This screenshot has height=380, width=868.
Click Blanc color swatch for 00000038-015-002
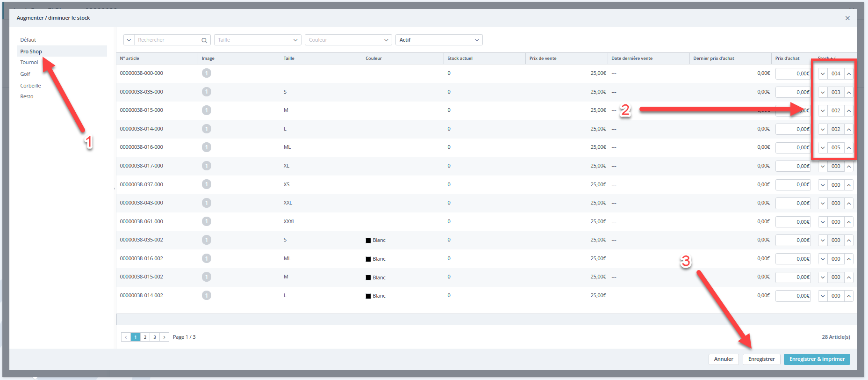368,278
